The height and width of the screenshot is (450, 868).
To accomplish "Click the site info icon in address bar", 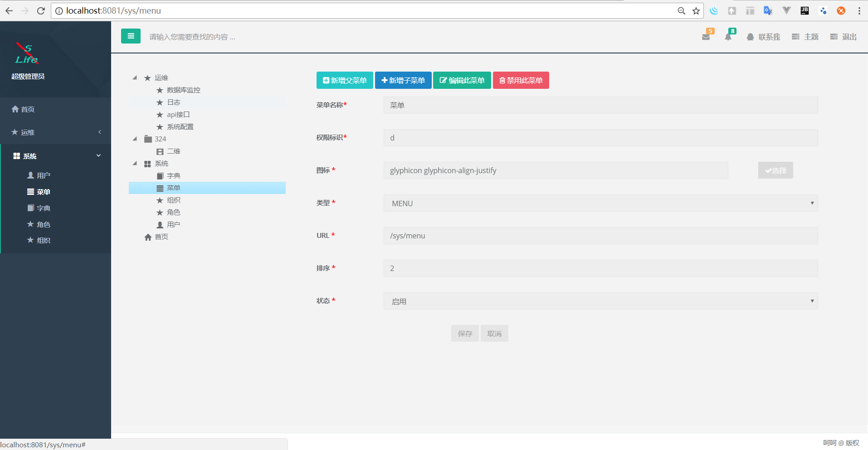I will 59,11.
